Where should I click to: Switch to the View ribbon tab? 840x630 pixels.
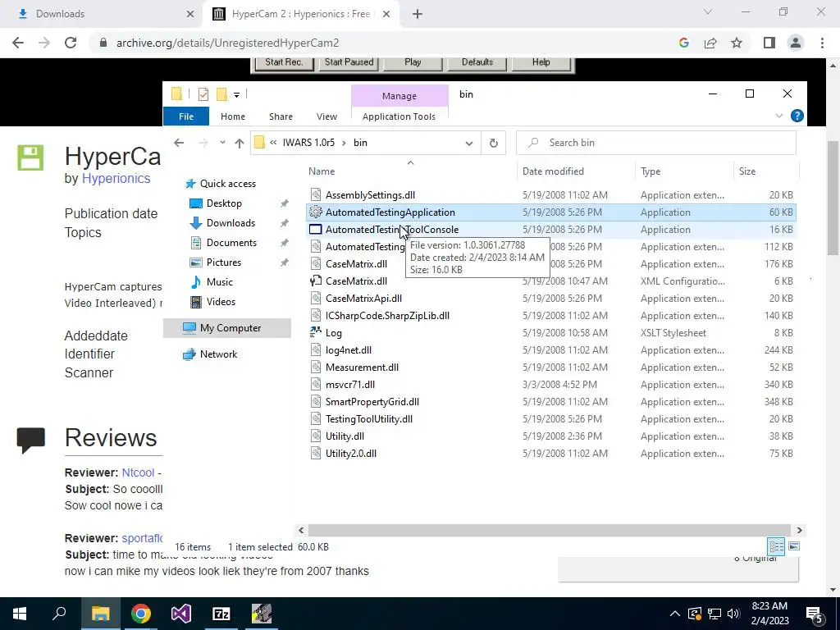pos(326,116)
